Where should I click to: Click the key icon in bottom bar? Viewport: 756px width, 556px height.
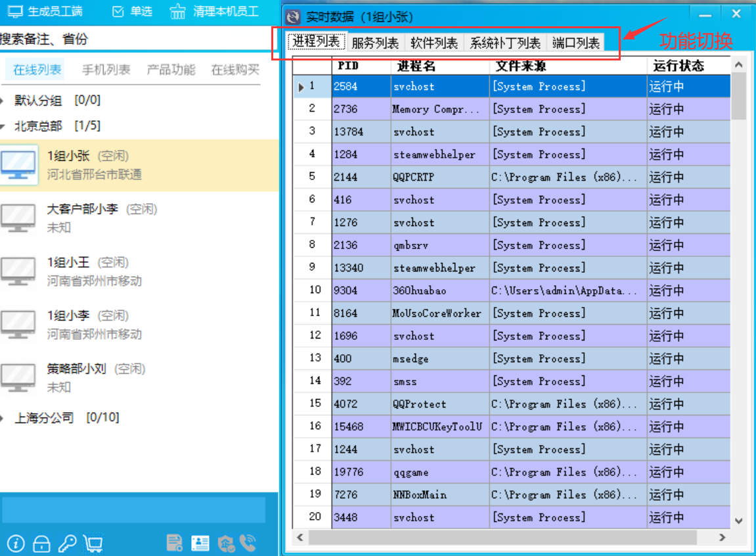[x=67, y=544]
